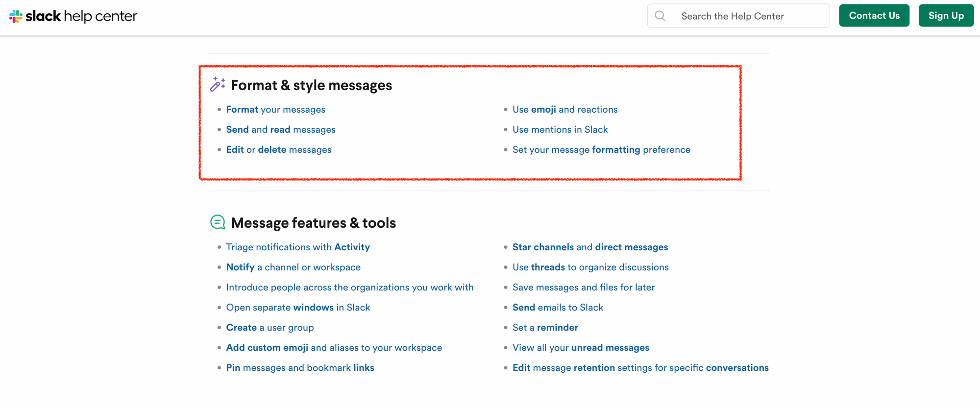Click the chat bubble Message features icon
The width and height of the screenshot is (980, 408).
218,222
